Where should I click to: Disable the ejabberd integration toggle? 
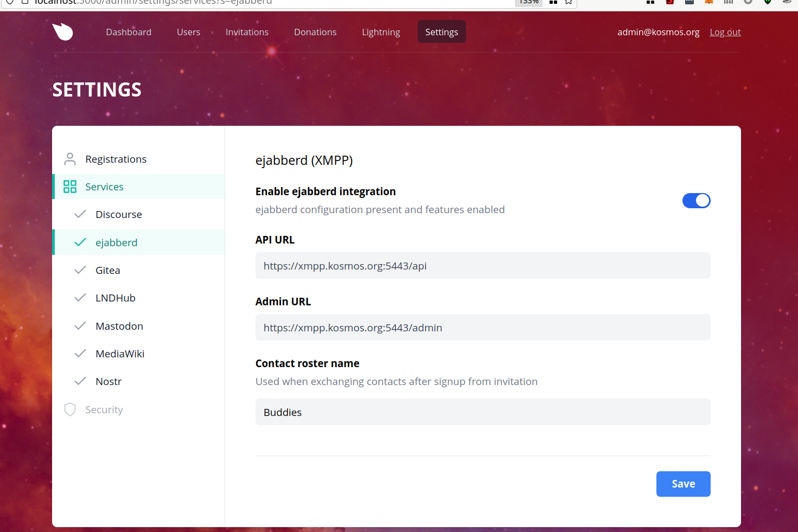[696, 201]
